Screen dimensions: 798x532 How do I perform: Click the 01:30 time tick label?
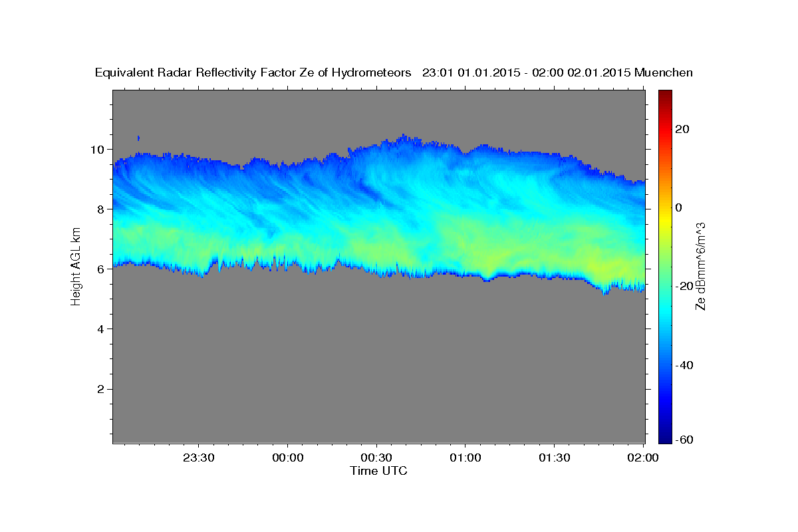(x=555, y=458)
